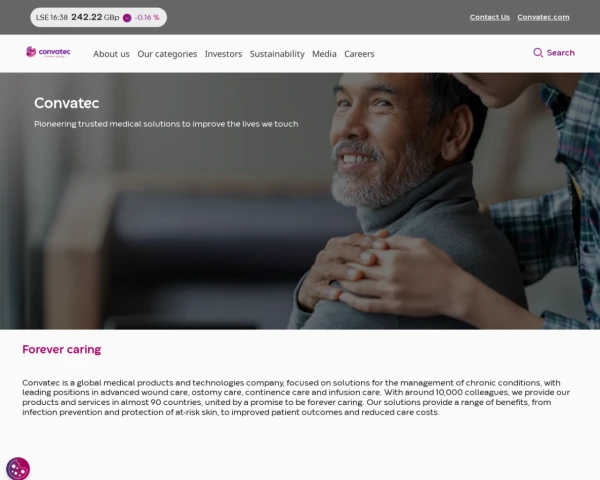
Task: Open the search magnifier icon
Action: (538, 53)
